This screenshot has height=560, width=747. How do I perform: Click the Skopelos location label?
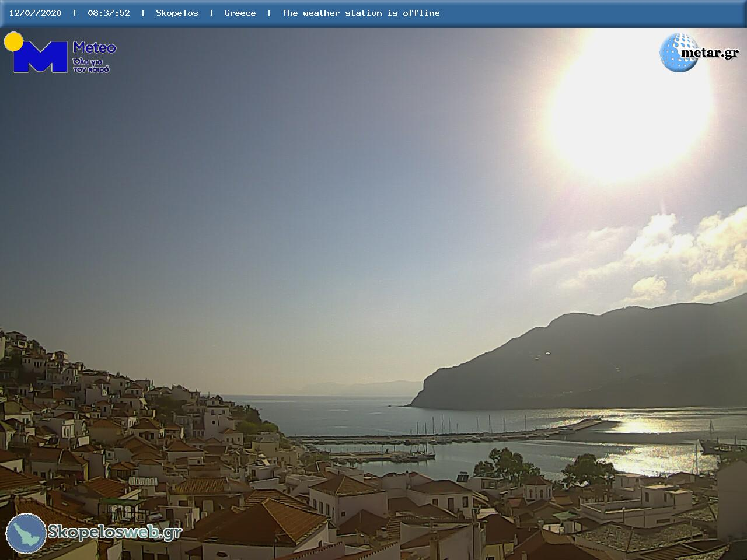coord(177,13)
